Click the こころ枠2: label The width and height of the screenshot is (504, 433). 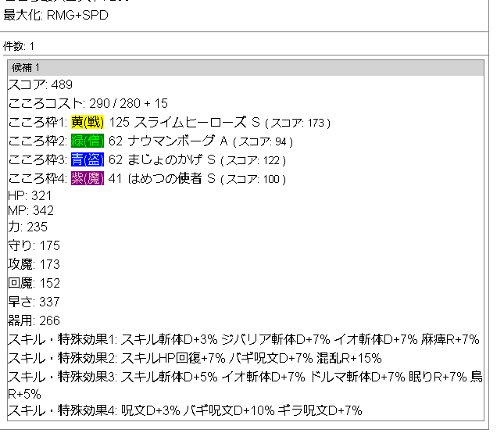tap(38, 141)
